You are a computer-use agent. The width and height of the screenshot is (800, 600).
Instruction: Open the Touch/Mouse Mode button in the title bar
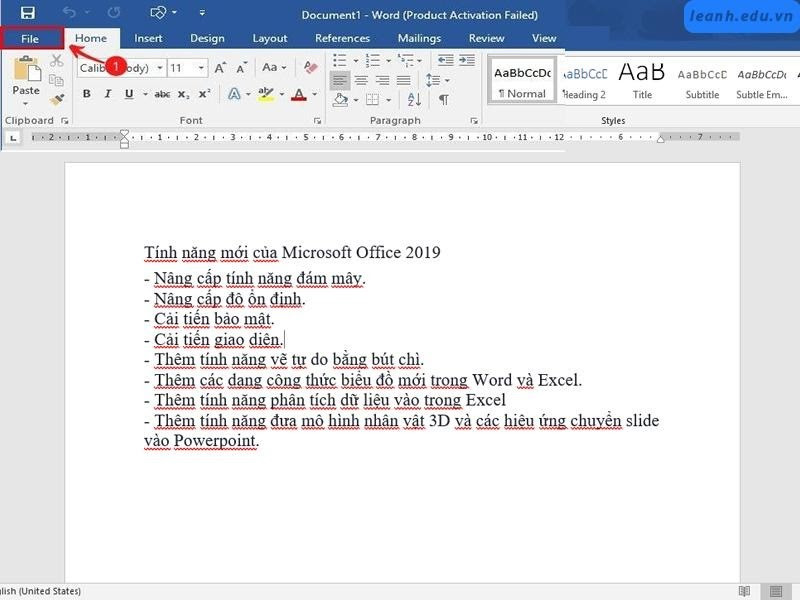158,13
